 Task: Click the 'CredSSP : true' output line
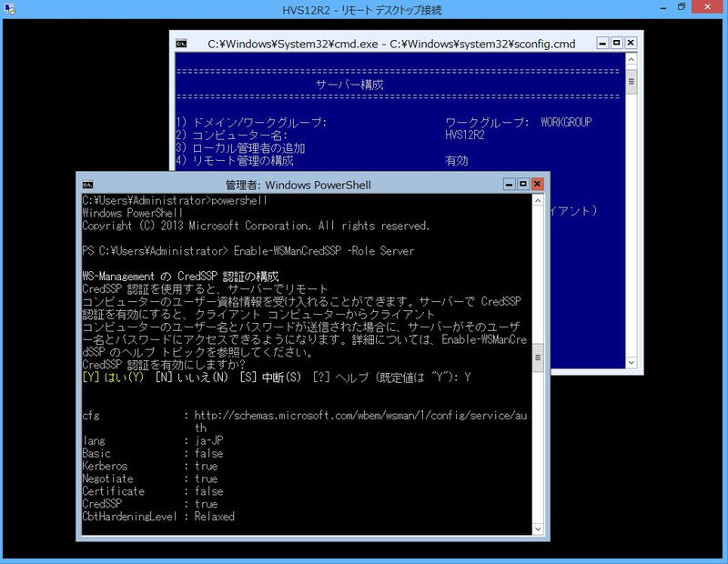pos(150,504)
